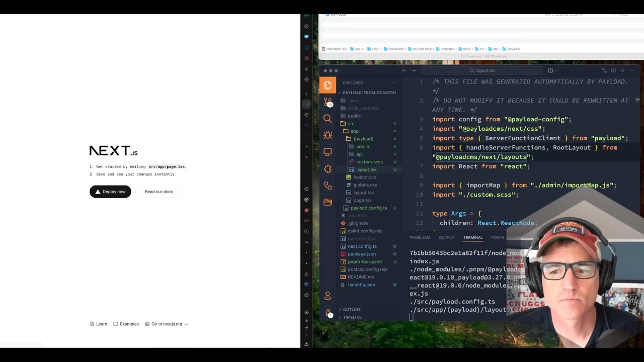Open page.tsx in the file tree
Image resolution: width=644 pixels, height=362 pixels.
(362, 200)
